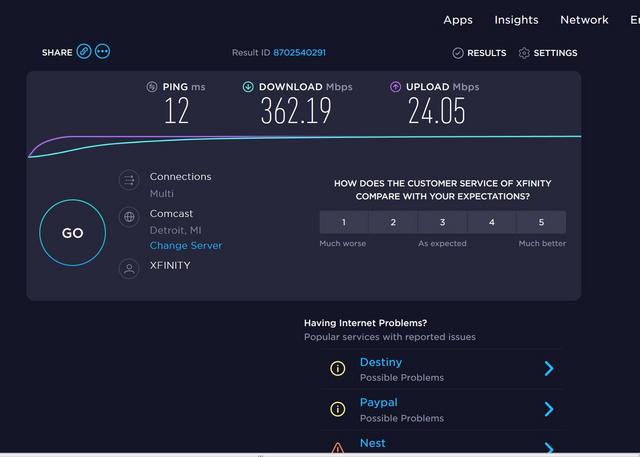Click the Download arrow icon

(x=248, y=87)
